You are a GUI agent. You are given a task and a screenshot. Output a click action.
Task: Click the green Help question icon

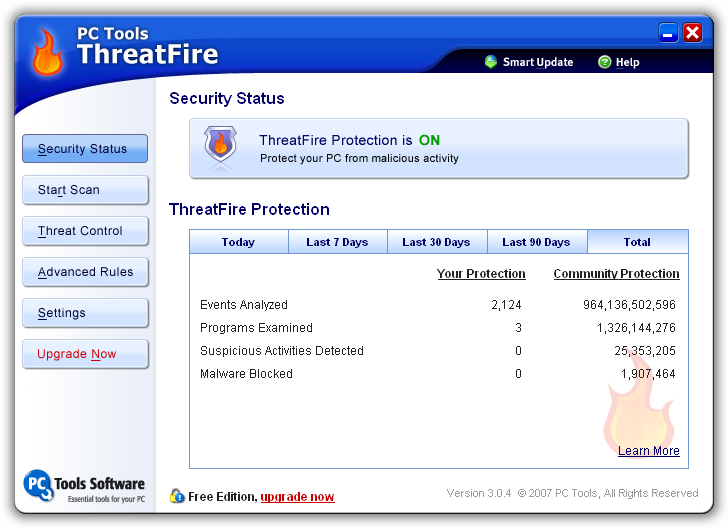(605, 62)
